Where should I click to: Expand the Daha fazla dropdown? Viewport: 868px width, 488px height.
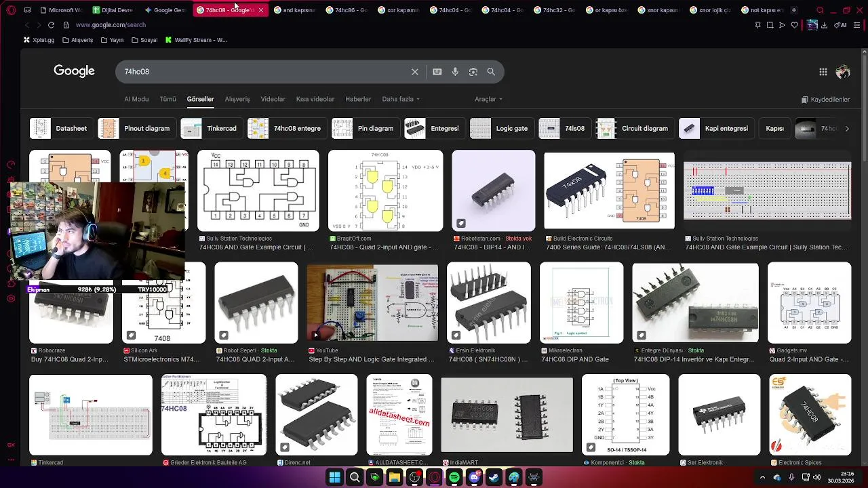(x=401, y=99)
